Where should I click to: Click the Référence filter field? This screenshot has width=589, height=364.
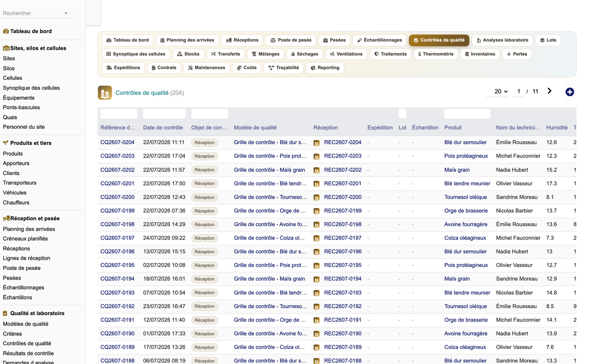point(119,114)
